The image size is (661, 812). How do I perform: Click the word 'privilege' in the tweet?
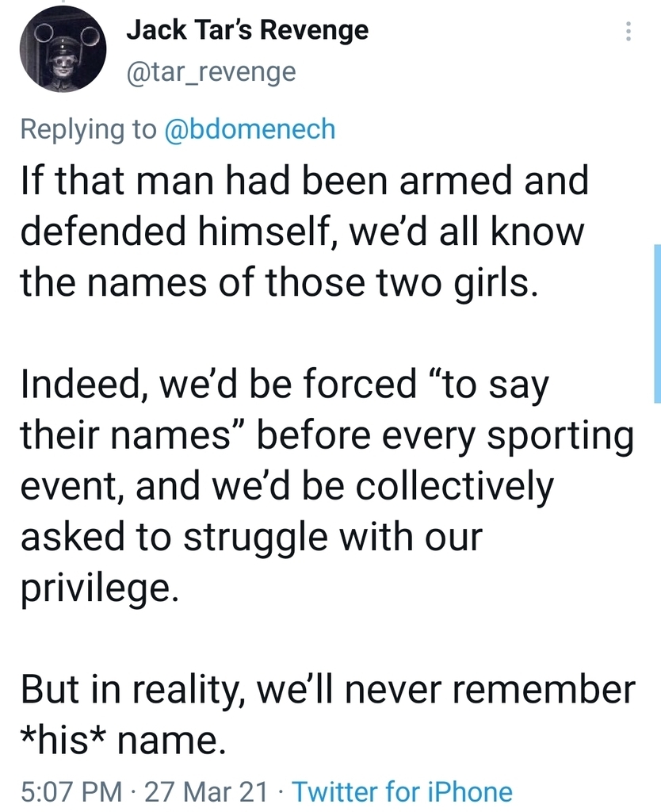click(94, 590)
